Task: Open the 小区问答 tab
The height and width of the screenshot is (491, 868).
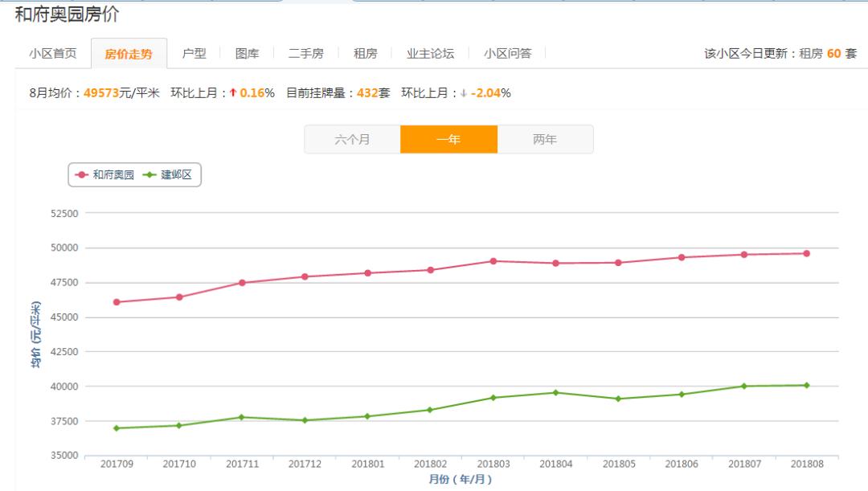Action: point(508,52)
